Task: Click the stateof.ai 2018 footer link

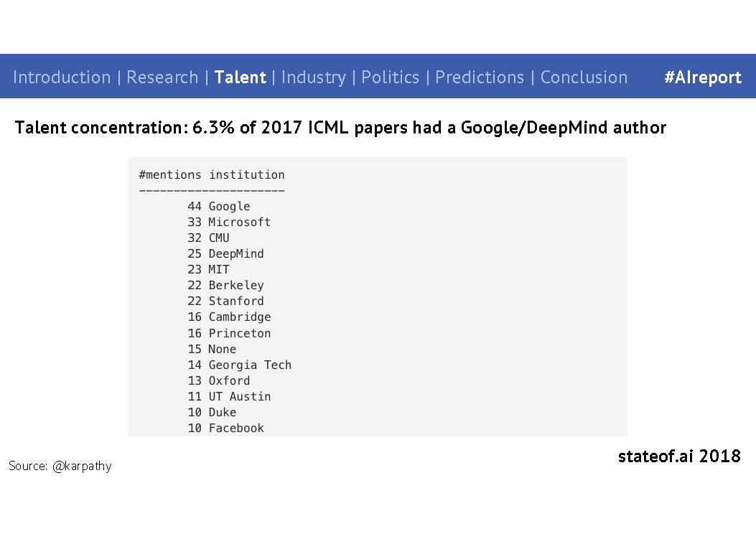Action: tap(679, 456)
